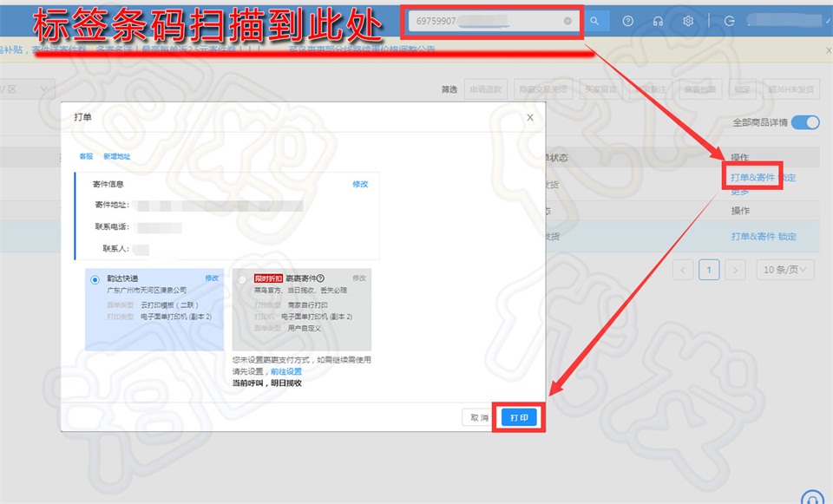
Task: Open the help question-mark icon
Action: [x=628, y=21]
